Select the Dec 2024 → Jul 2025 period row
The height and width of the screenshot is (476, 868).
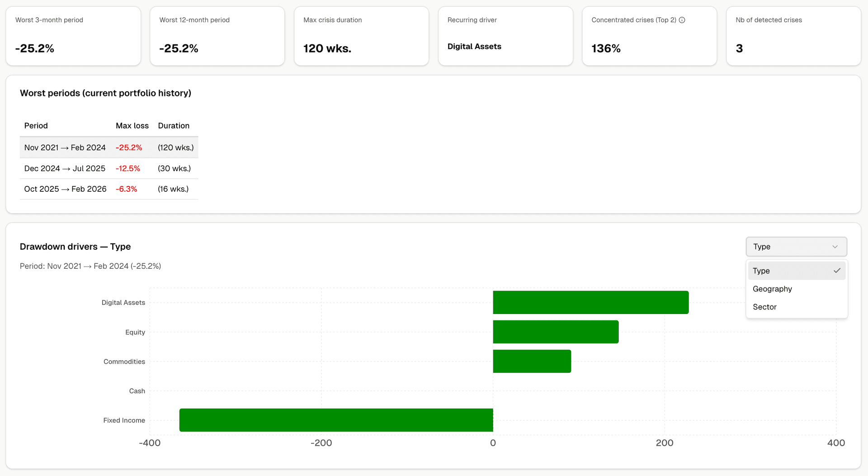point(108,168)
